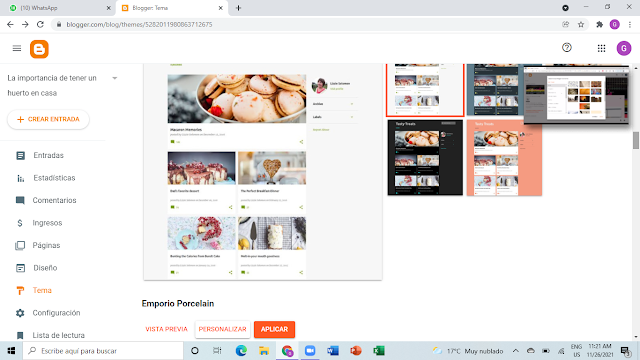This screenshot has width=640, height=360.
Task: Select the salmon pink theme variant thumbnail
Action: click(x=504, y=157)
